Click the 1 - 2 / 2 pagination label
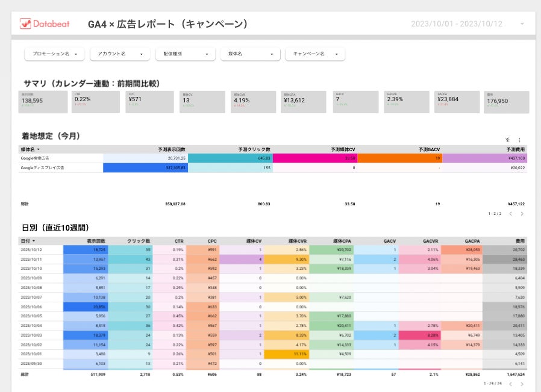The height and width of the screenshot is (392, 541). click(x=495, y=214)
